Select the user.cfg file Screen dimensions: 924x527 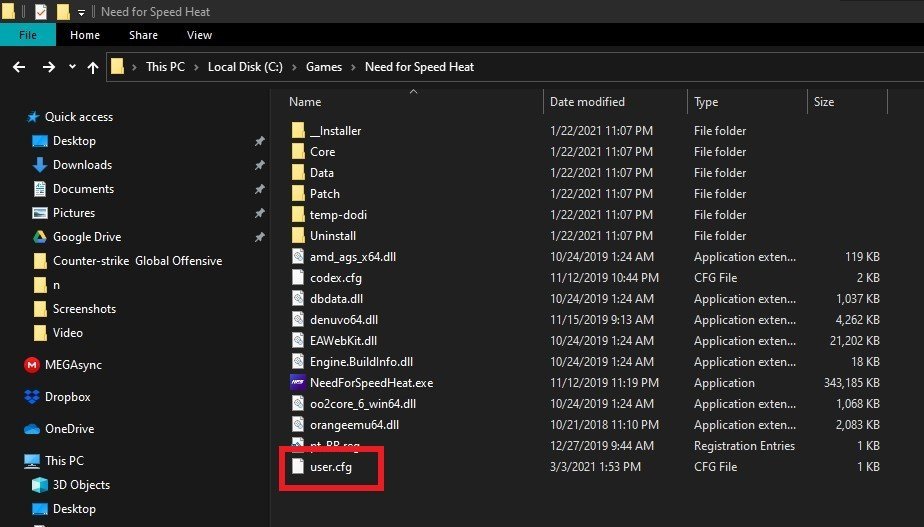tap(330, 466)
